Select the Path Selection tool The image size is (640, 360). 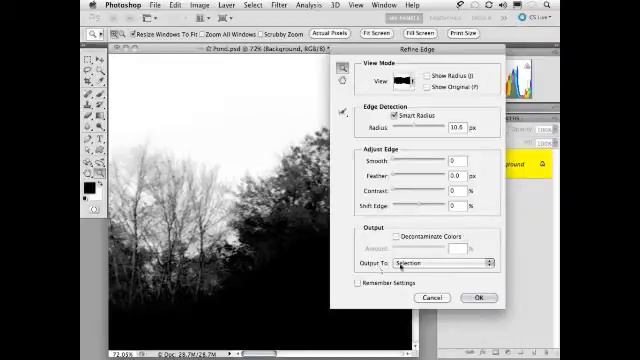coord(88,150)
